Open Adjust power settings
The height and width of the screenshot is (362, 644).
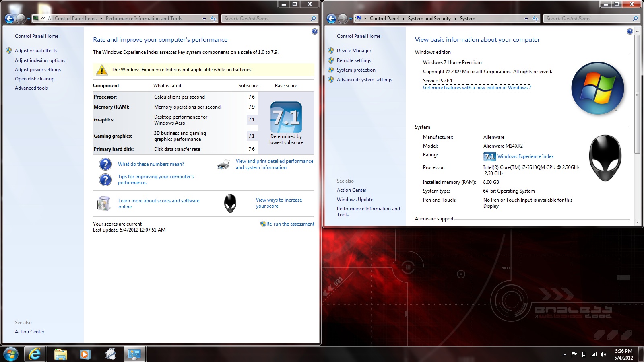click(38, 70)
